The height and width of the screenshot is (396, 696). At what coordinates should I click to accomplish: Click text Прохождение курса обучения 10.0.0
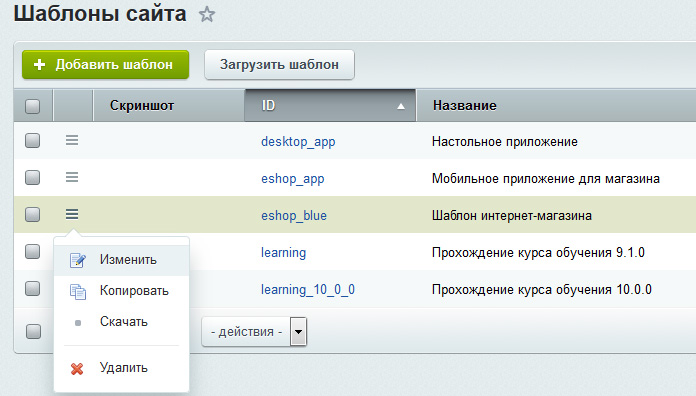coord(542,289)
